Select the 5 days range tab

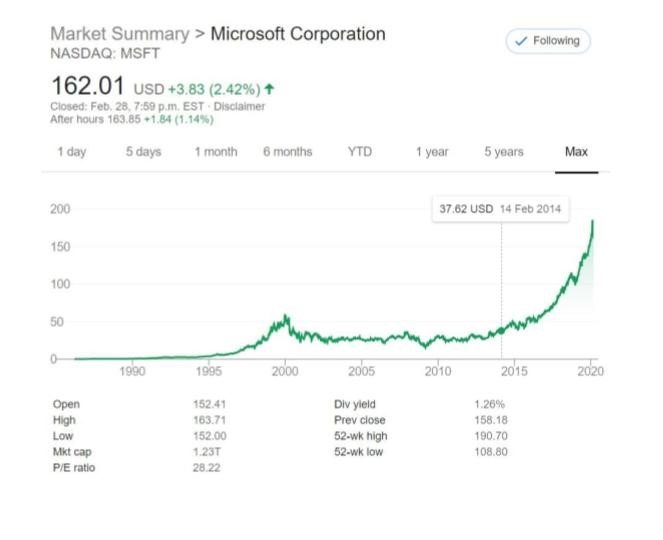143,152
